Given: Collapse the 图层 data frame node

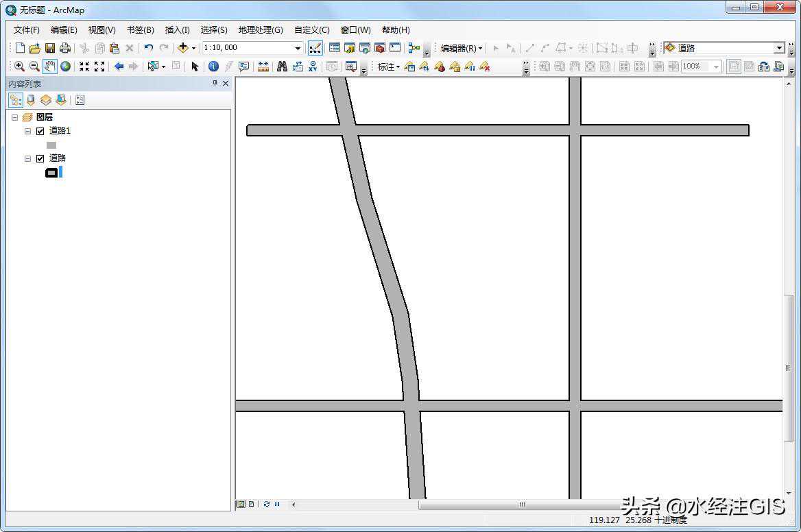Looking at the screenshot, I should pos(14,117).
